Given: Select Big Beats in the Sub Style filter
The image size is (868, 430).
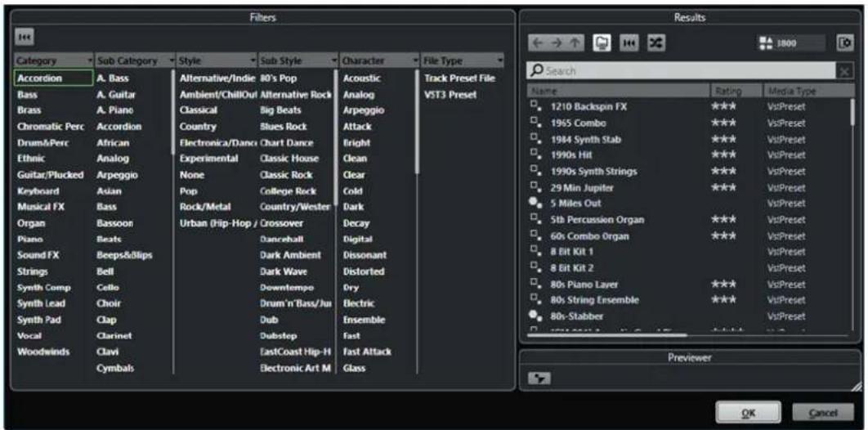Looking at the screenshot, I should tap(280, 110).
